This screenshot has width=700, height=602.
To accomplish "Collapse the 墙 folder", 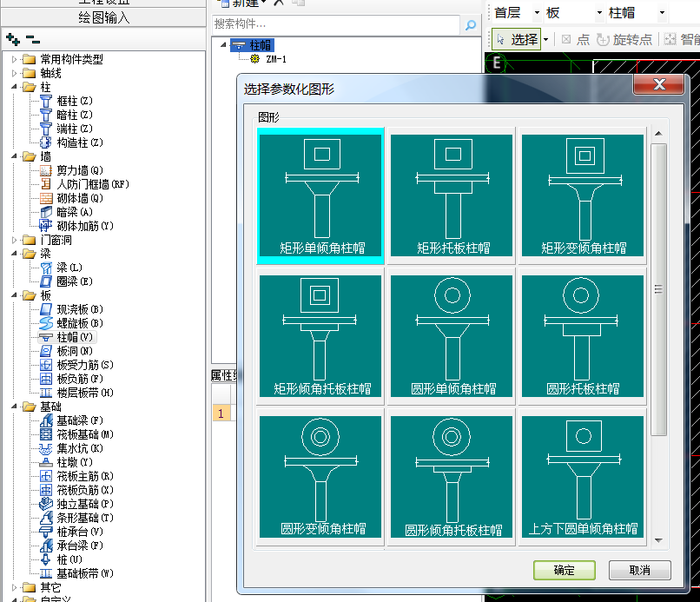I will click(14, 156).
